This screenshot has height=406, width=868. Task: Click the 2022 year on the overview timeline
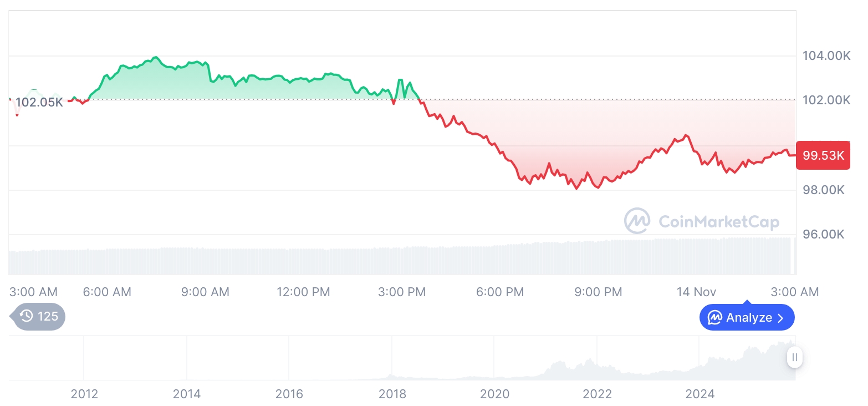click(x=597, y=394)
